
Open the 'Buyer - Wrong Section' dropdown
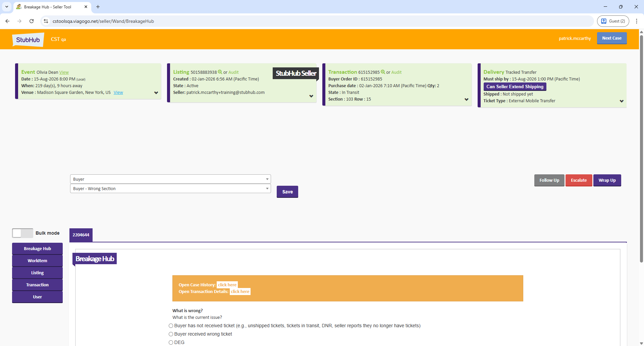point(170,189)
